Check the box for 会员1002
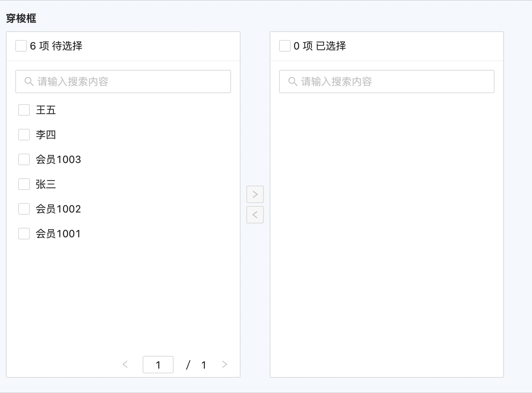 tap(24, 209)
